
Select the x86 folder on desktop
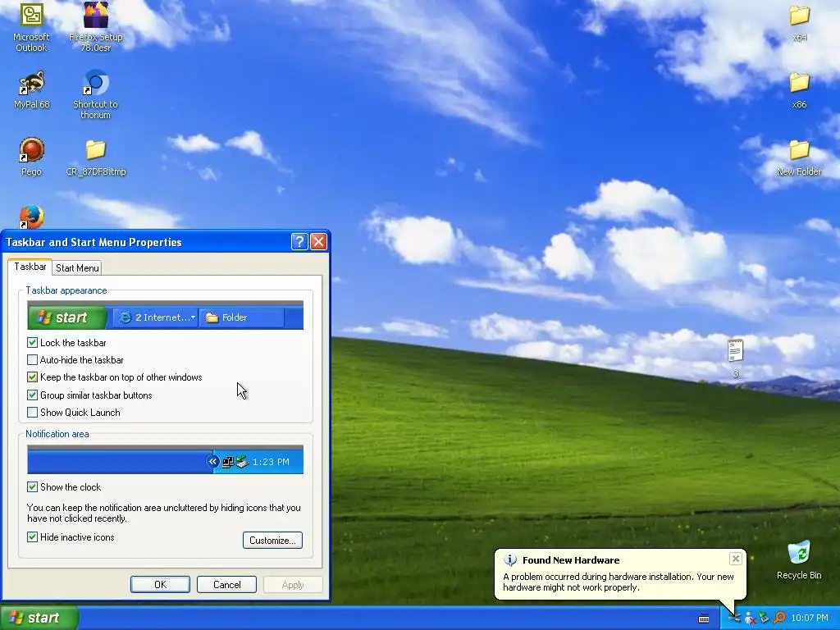[x=799, y=90]
